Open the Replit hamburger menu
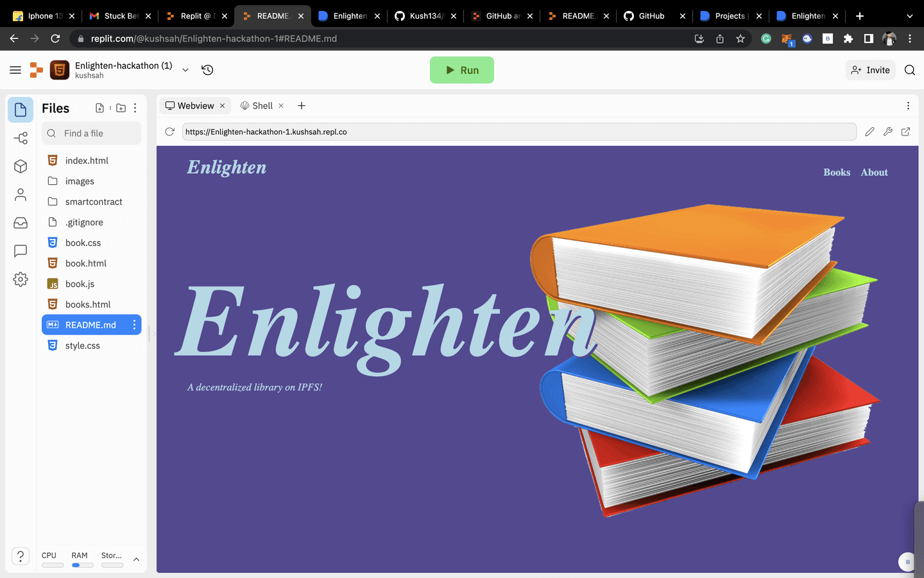The image size is (924, 578). (15, 70)
